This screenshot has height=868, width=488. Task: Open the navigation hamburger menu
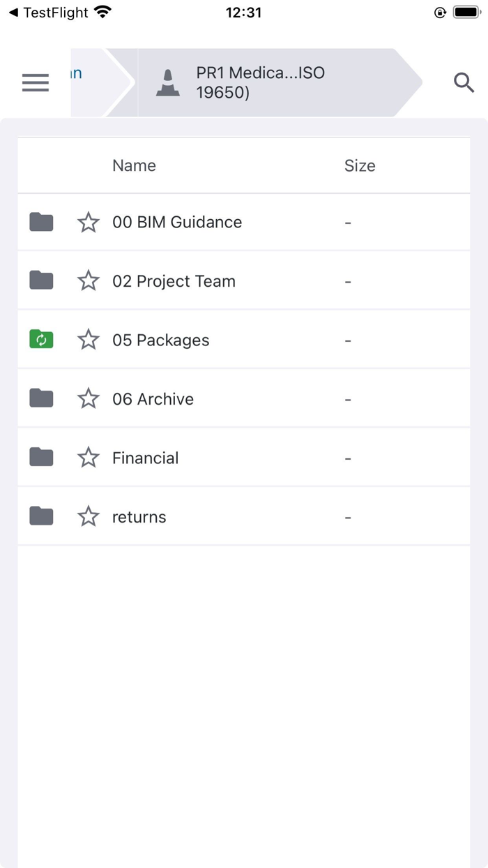[35, 82]
